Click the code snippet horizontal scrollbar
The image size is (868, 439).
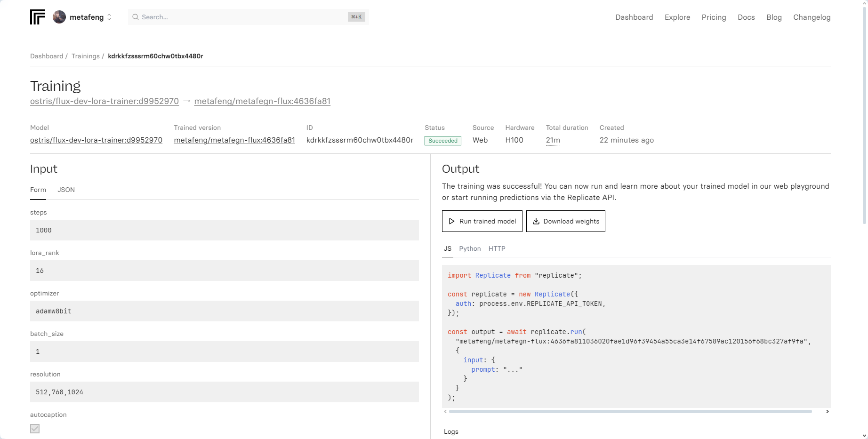tap(630, 412)
